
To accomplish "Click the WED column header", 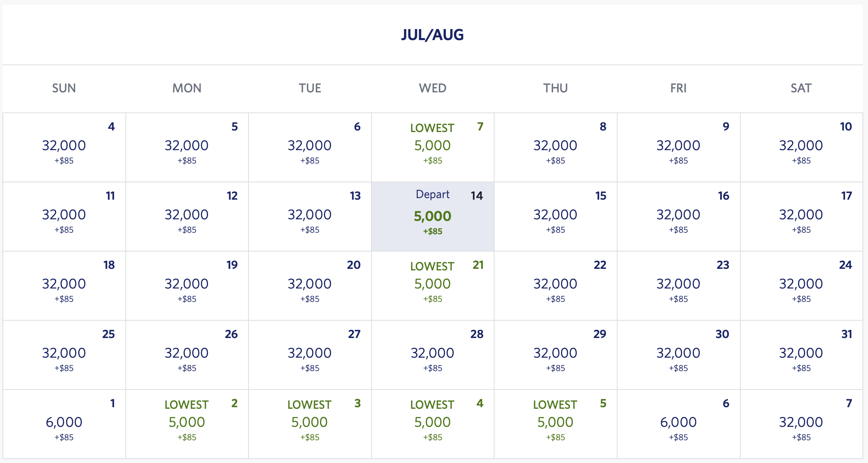I will pos(432,88).
